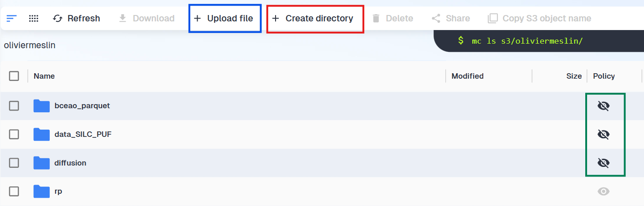Toggle policy visibility for data_SILC_PUF
The image size is (644, 206).
pos(603,134)
